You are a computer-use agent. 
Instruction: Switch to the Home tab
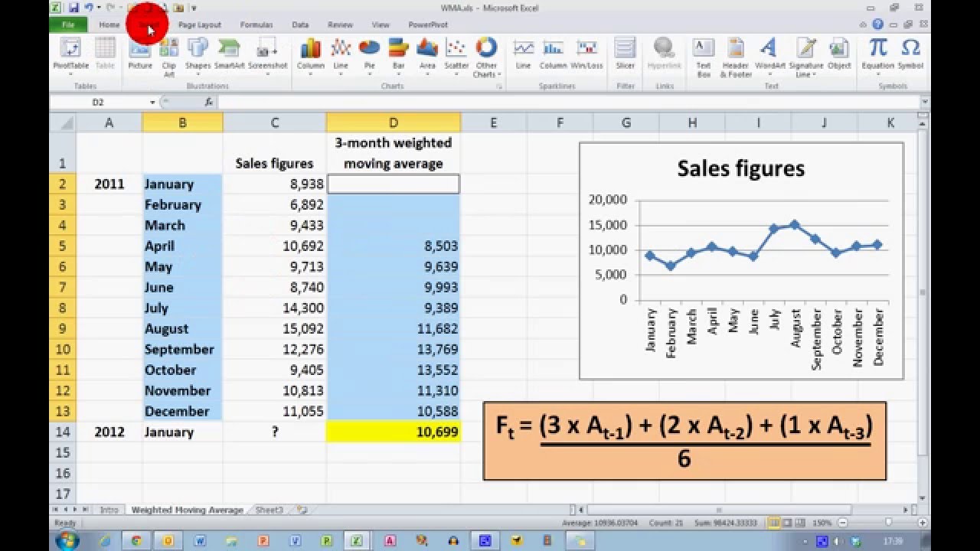(109, 24)
